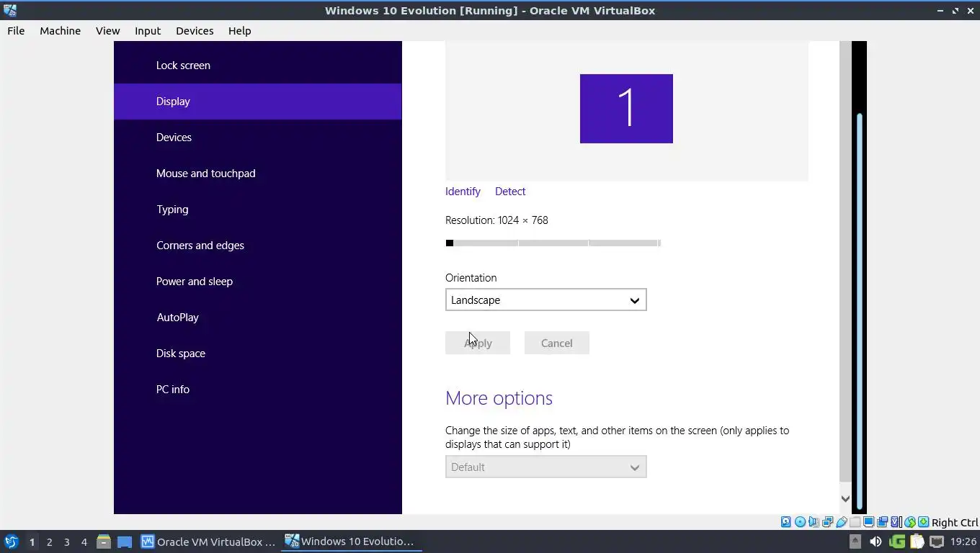Select Devices in the settings sidebar

tap(257, 137)
